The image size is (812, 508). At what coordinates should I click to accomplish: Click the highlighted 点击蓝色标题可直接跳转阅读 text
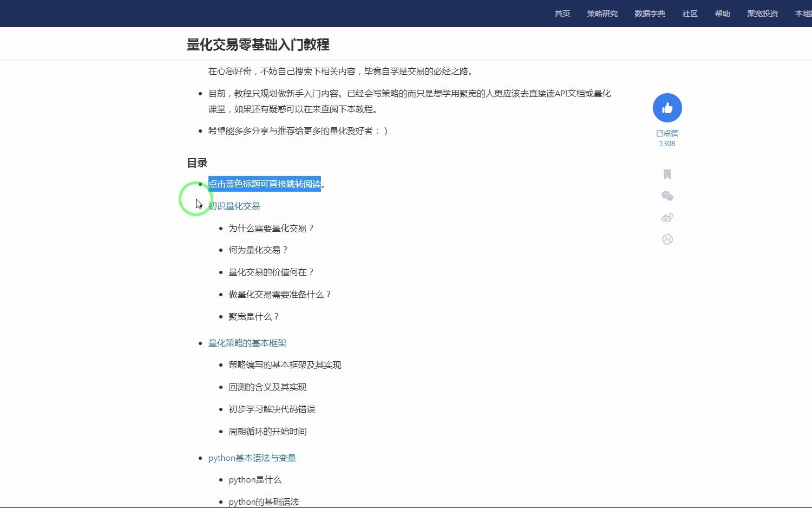tap(265, 184)
